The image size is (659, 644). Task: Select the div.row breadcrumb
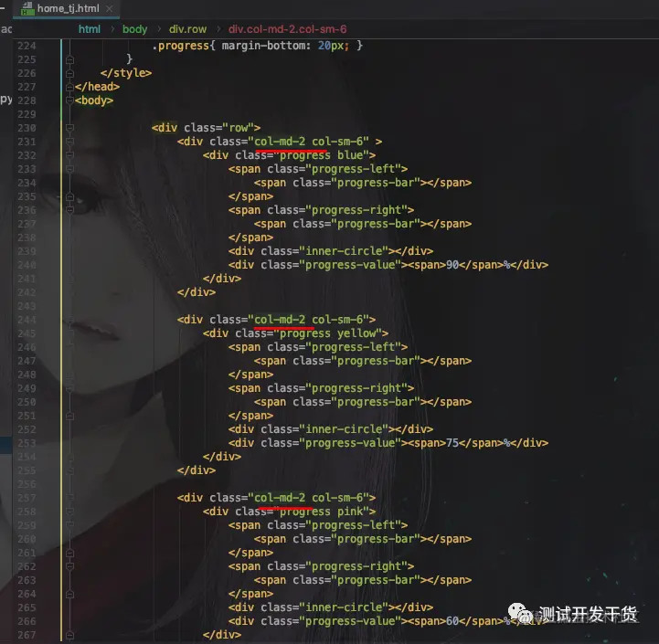click(x=187, y=29)
